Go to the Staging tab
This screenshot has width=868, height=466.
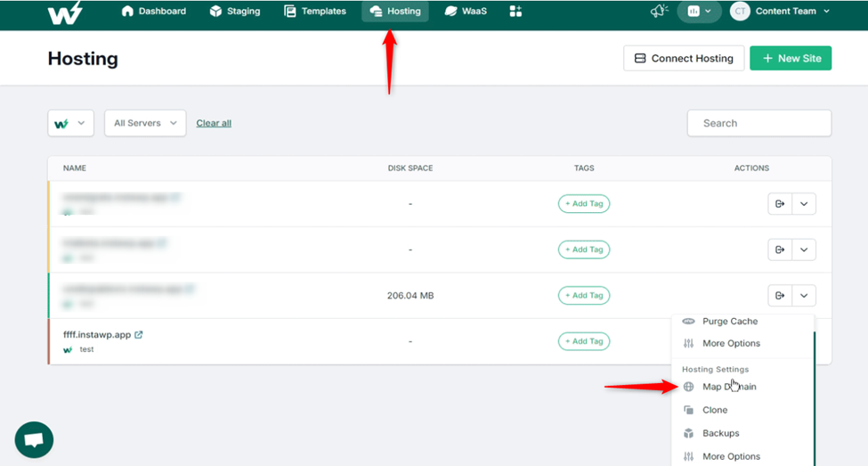coord(235,11)
